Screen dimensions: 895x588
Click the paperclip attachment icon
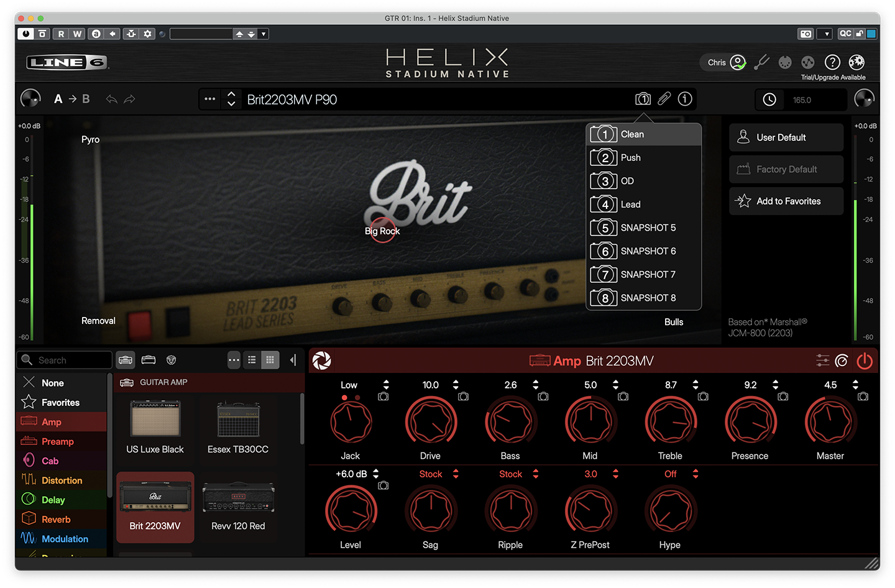(x=664, y=99)
